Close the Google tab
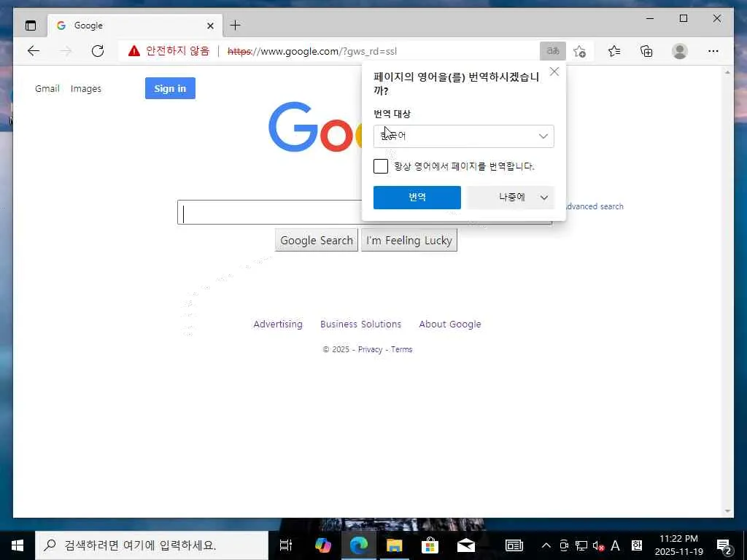This screenshot has height=560, width=747. [x=210, y=26]
